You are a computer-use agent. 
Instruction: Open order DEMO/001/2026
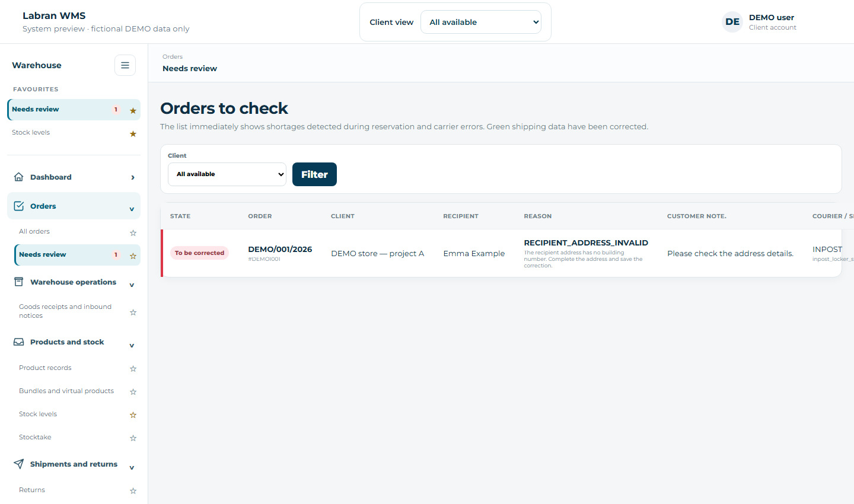(x=280, y=249)
